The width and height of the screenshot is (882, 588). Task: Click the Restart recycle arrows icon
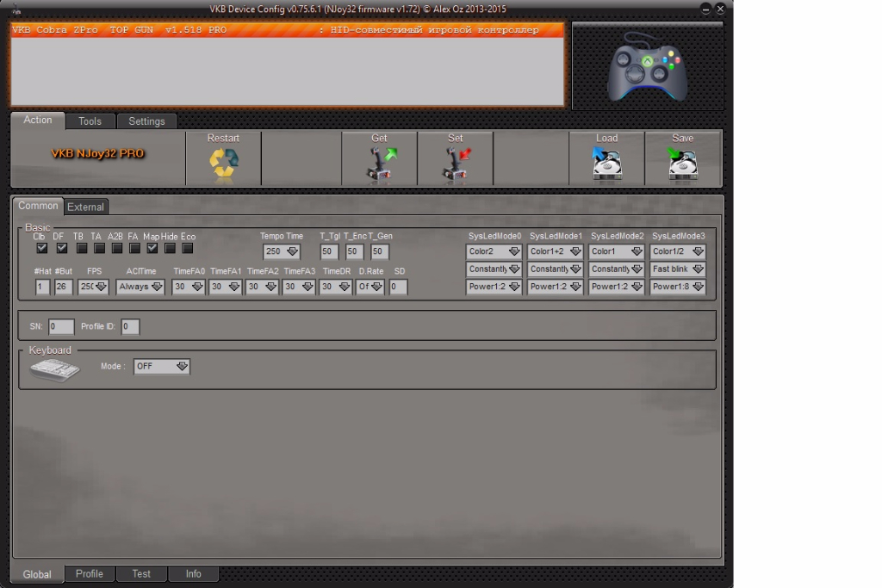[x=224, y=163]
